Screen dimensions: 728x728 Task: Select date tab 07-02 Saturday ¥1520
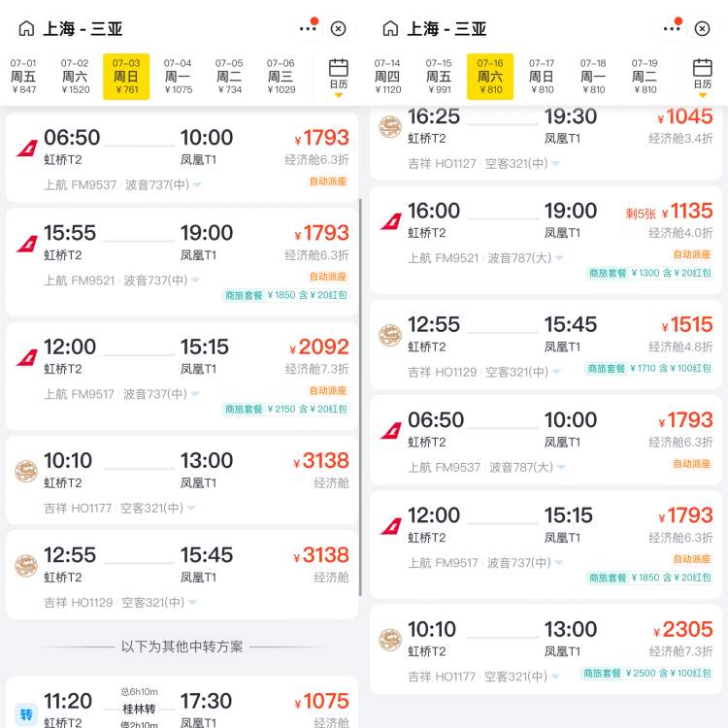(x=75, y=77)
